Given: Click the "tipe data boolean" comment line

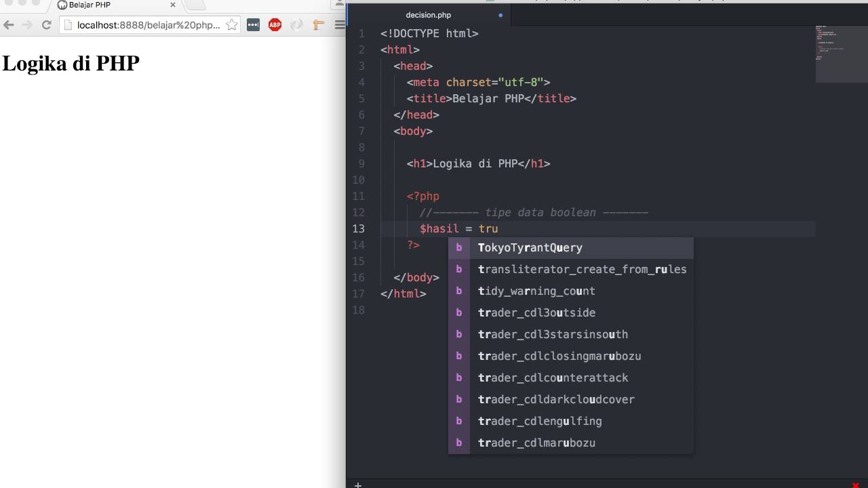Looking at the screenshot, I should point(534,212).
